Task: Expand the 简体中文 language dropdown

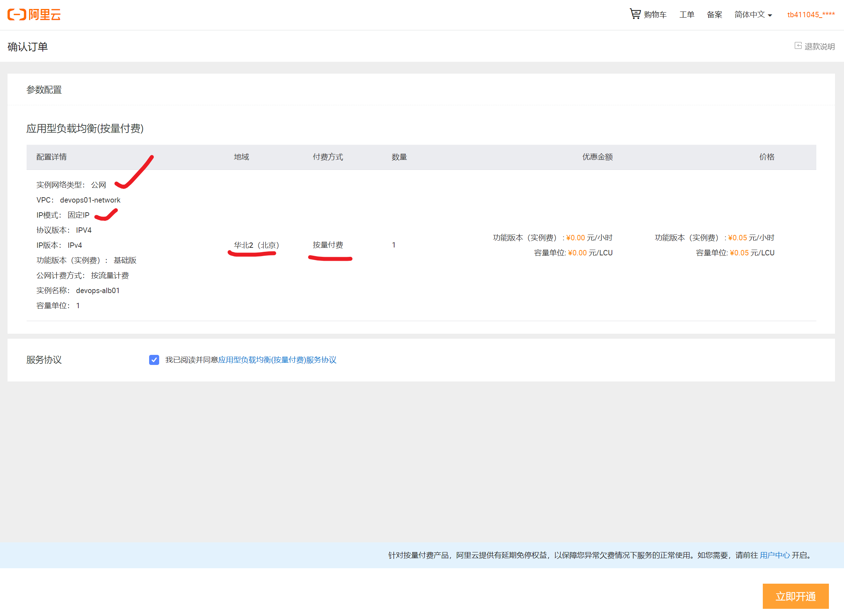Action: pos(753,14)
